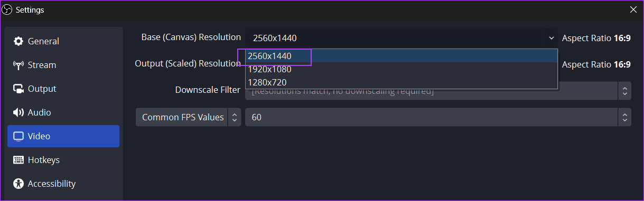Click the Accessibility person icon

coord(18,184)
